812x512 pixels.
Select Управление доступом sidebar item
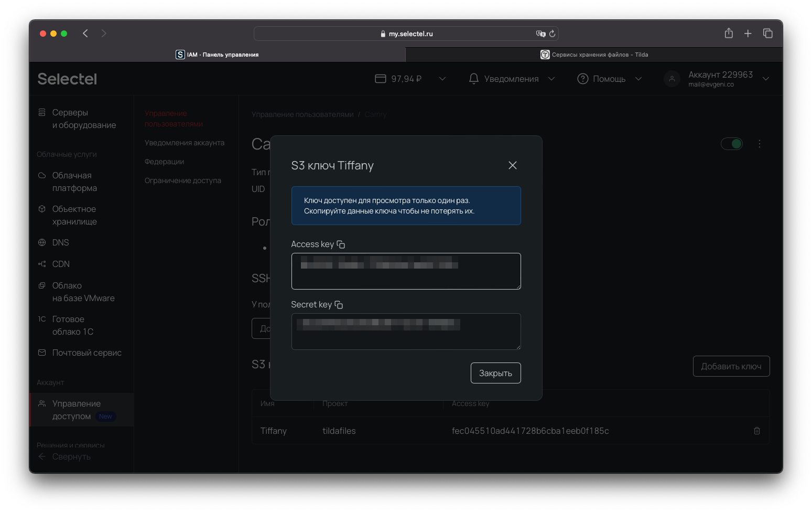[82, 410]
